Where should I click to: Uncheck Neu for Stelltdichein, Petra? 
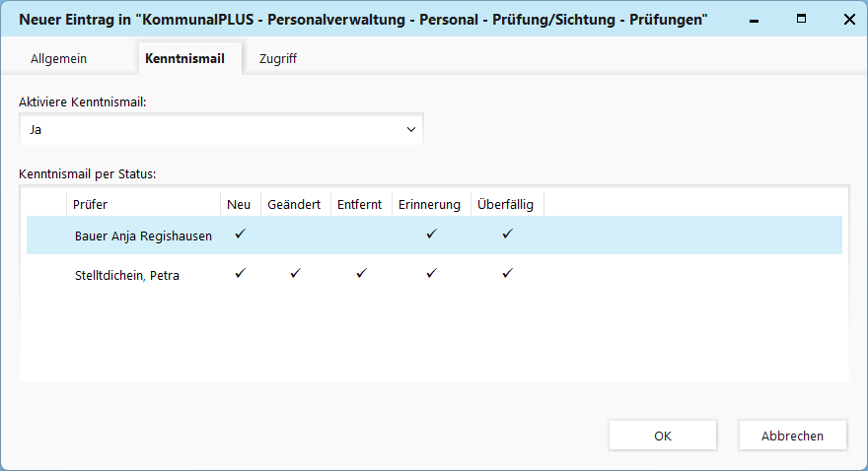[x=240, y=274]
